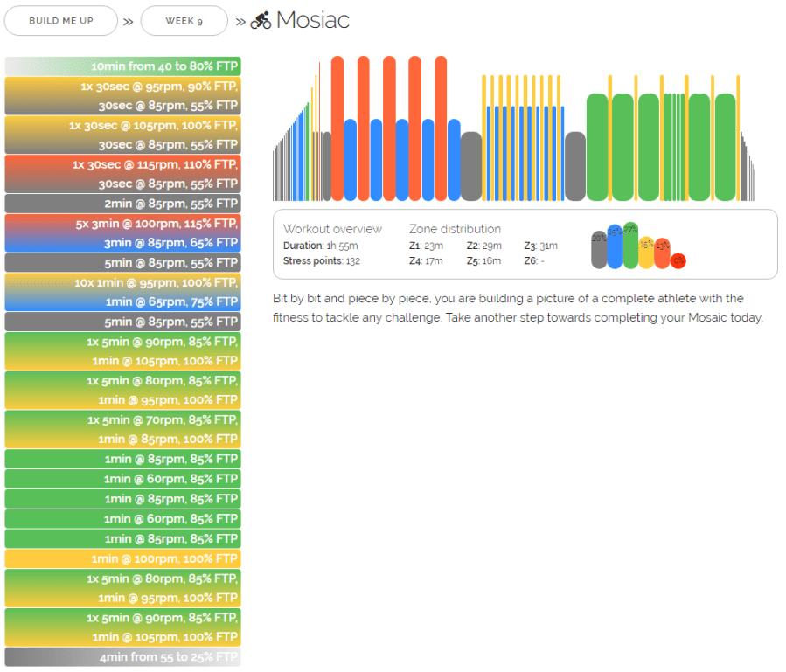Viewport: 786px width, 672px height.
Task: Click the yellow 1min @ 100rpm, 100% FTP step
Action: click(122, 558)
